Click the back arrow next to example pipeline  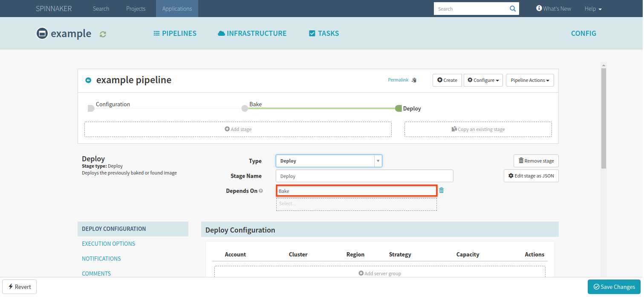tap(88, 80)
